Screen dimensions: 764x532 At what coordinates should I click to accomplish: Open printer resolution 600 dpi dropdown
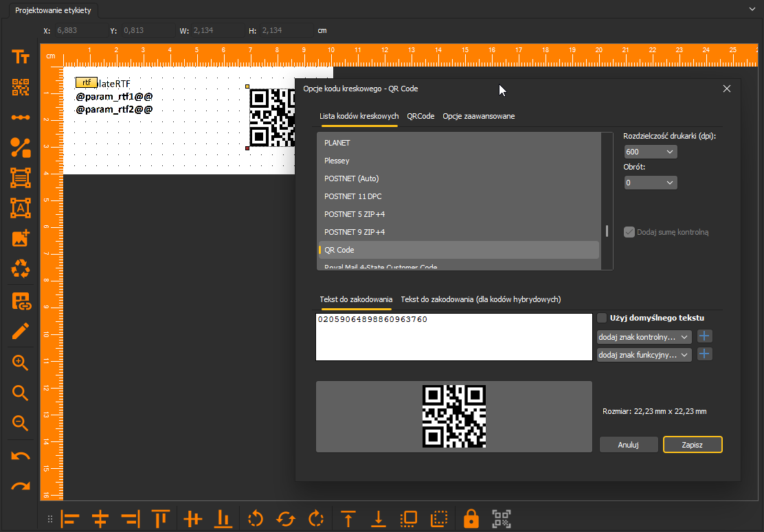click(x=651, y=152)
